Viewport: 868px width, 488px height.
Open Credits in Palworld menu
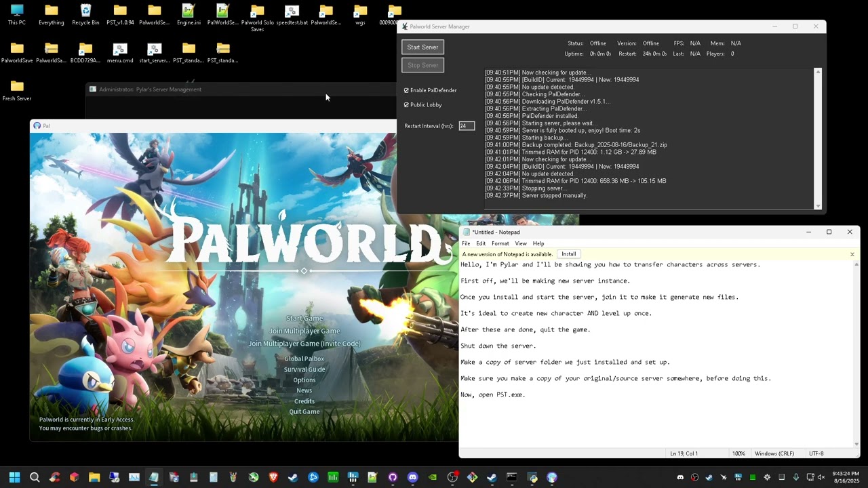coord(304,401)
